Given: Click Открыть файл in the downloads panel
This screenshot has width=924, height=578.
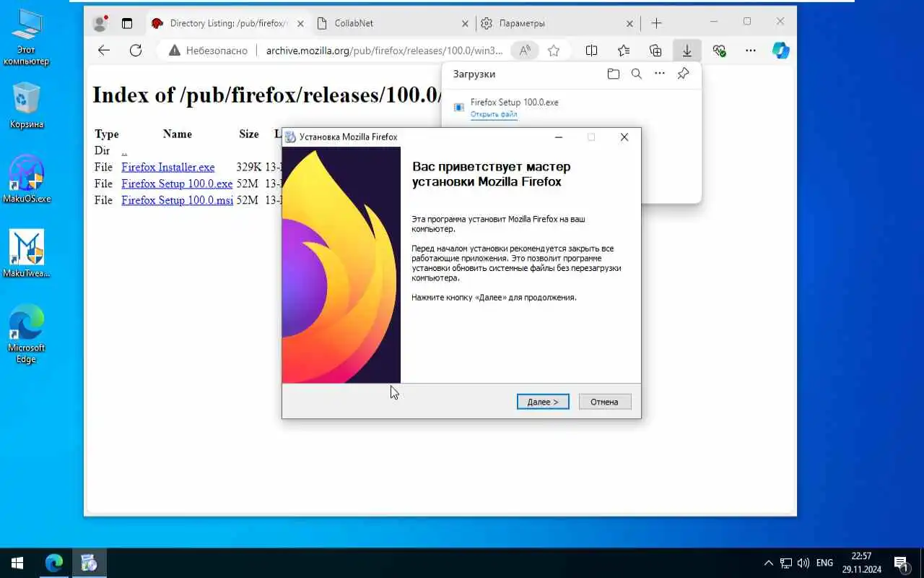Looking at the screenshot, I should point(494,114).
